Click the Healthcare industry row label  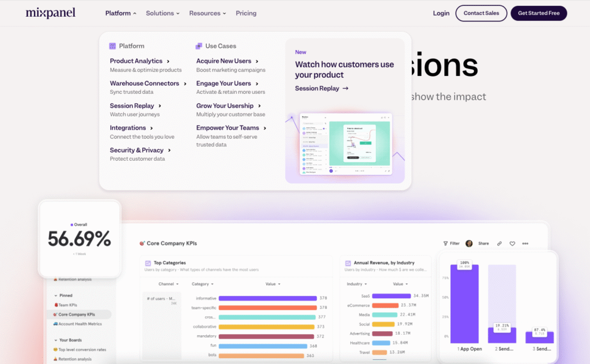pyautogui.click(x=360, y=343)
